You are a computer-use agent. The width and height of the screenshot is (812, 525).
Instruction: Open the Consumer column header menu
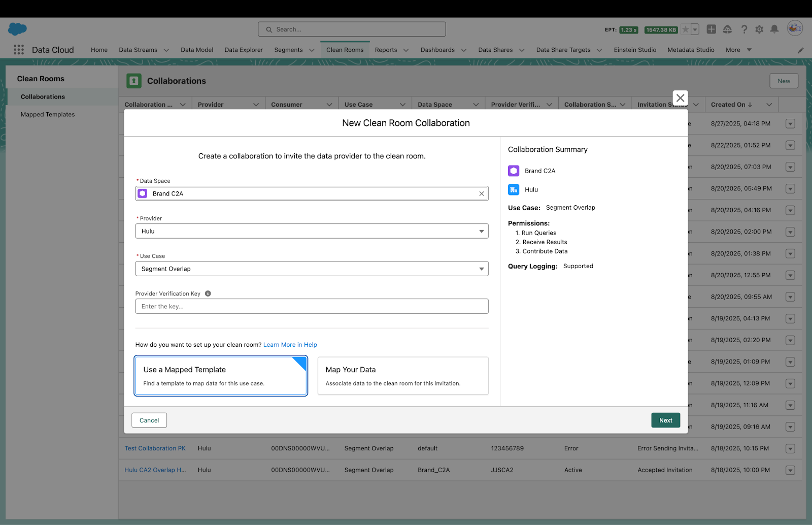[x=329, y=105]
